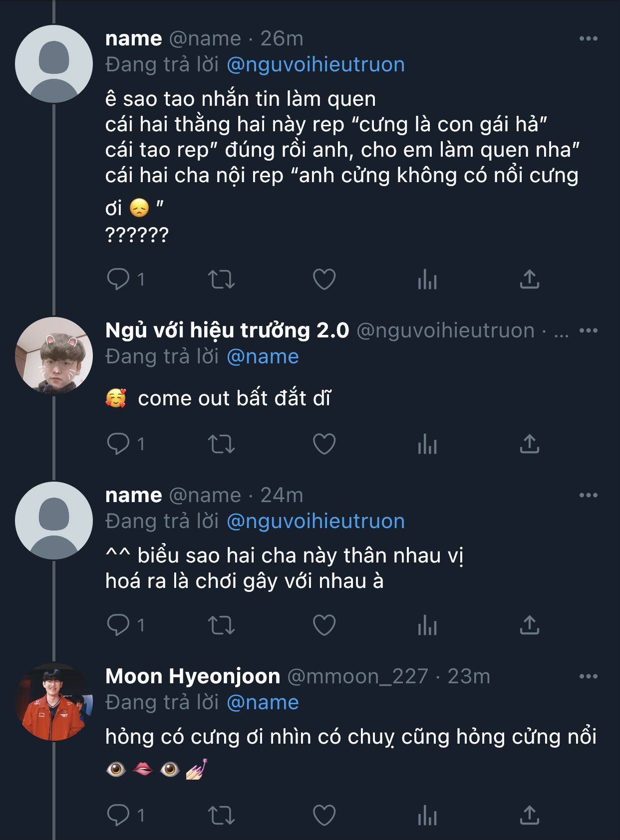Retweet the 'come out bất đắt dĩ' tweet
This screenshot has width=620, height=840.
click(221, 444)
